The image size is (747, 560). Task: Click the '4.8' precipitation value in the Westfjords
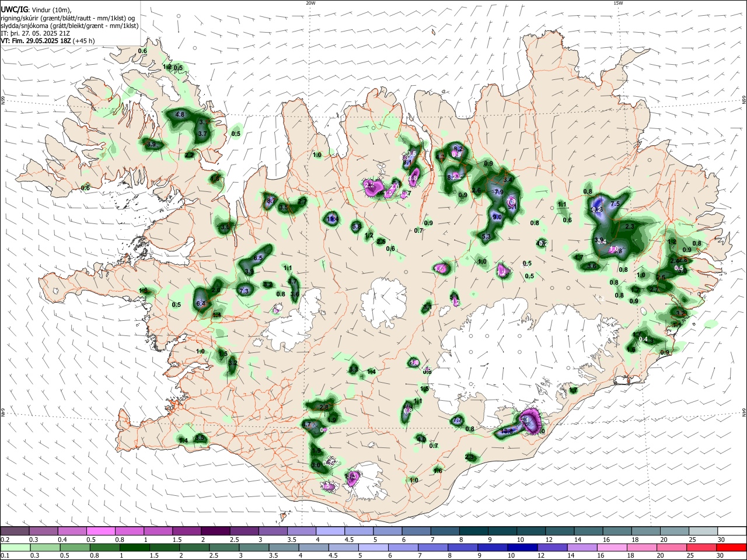(x=180, y=115)
